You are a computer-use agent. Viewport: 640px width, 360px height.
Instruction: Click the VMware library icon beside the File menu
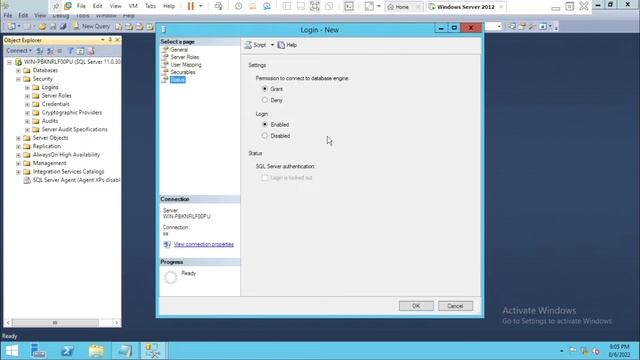(x=68, y=6)
